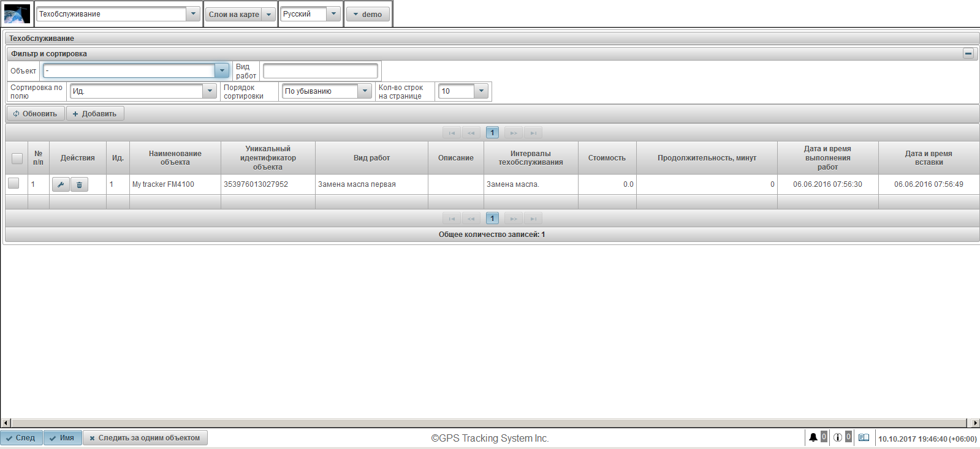Image resolution: width=980 pixels, height=449 pixels.
Task: Open the demo user menu
Action: (368, 14)
